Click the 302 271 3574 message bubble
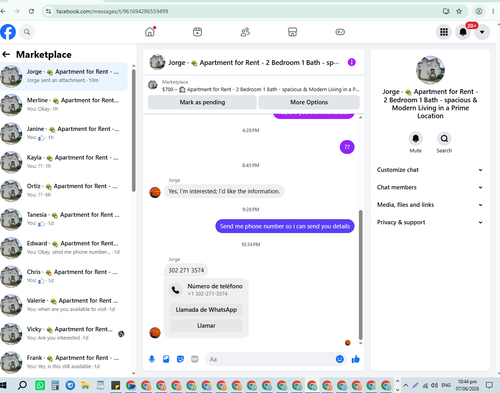 (x=186, y=270)
